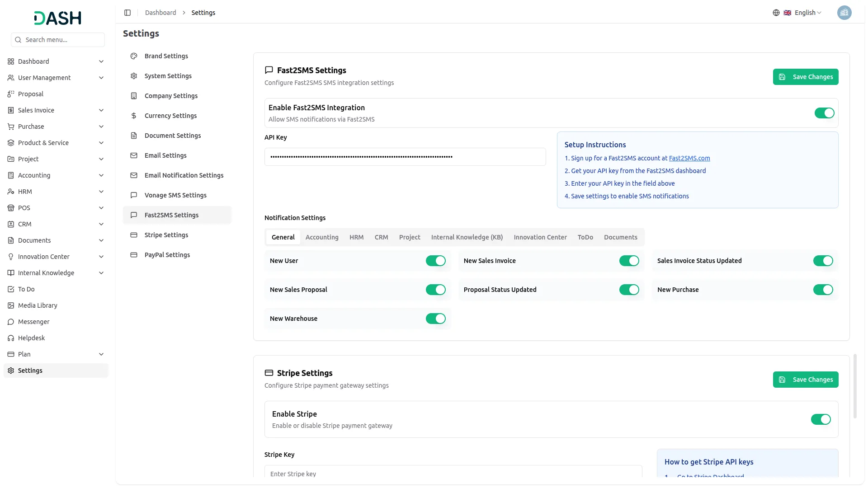868x488 pixels.
Task: Click the To Do checklist icon
Action: pyautogui.click(x=11, y=289)
